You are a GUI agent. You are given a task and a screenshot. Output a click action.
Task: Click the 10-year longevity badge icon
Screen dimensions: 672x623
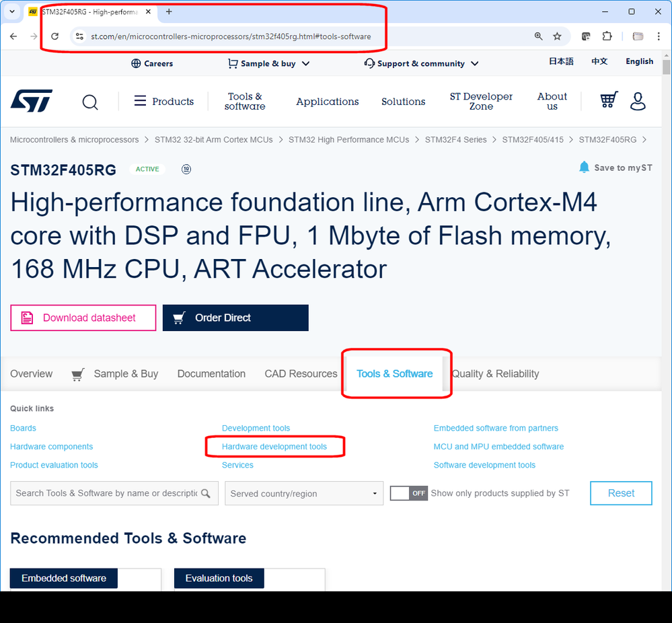point(186,169)
